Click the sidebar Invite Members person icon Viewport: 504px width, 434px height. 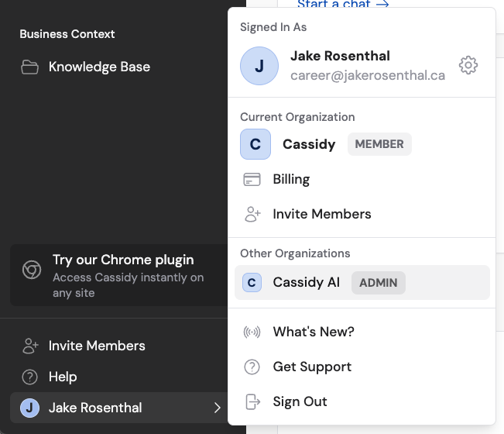coord(30,346)
